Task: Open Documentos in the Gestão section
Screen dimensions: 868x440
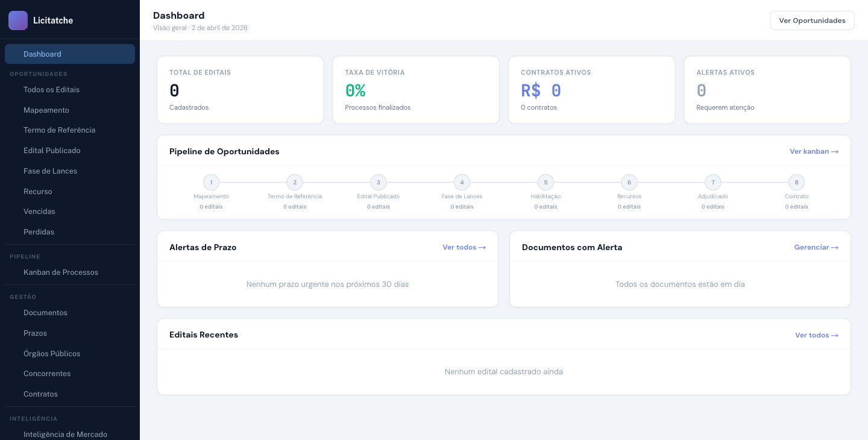Action: [x=45, y=313]
